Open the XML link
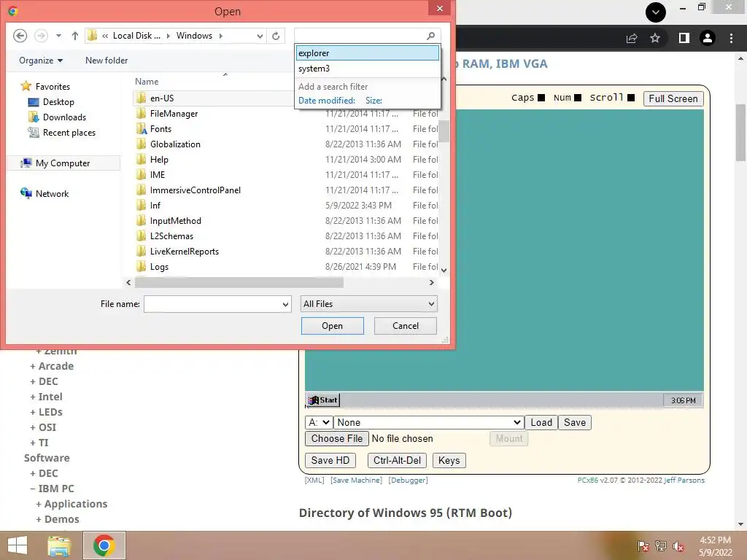This screenshot has width=747, height=560. pos(314,480)
